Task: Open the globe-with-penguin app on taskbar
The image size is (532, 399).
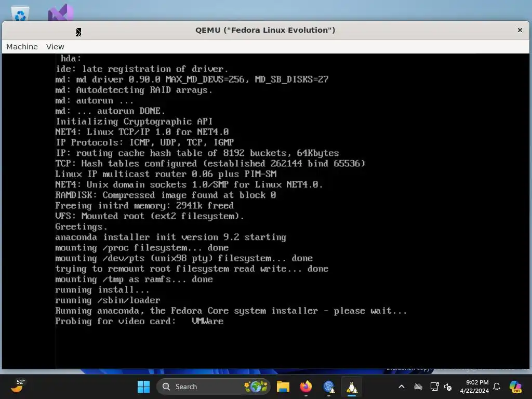Action: (329, 387)
